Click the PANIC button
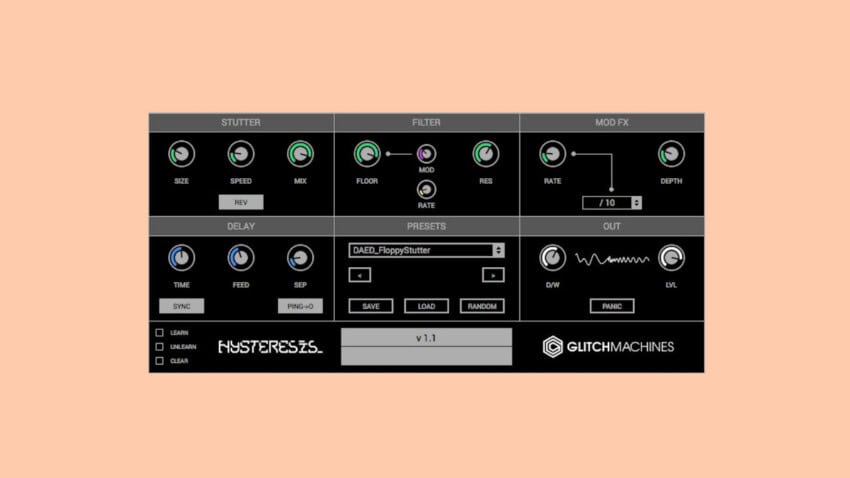 [611, 306]
